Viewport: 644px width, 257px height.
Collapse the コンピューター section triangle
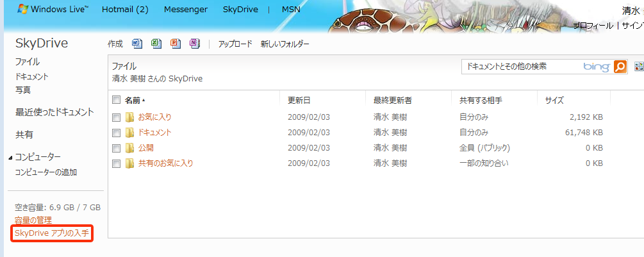click(10, 158)
